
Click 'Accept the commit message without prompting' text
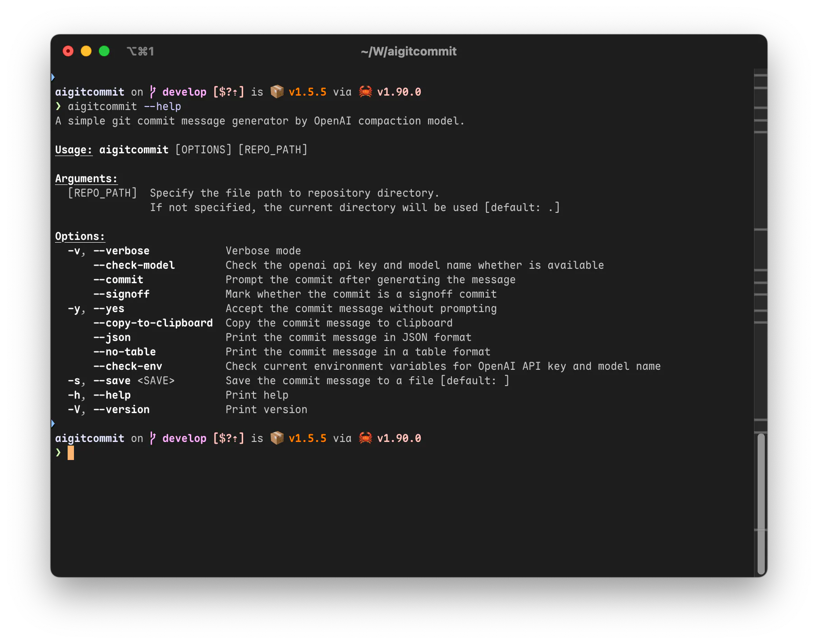click(361, 308)
